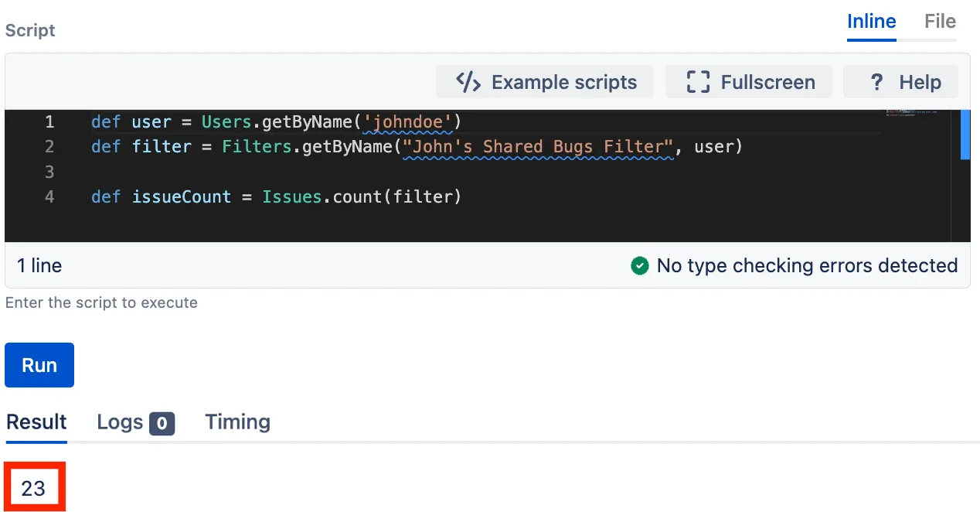Click "John's Shared Bugs Filter" string

coord(539,147)
